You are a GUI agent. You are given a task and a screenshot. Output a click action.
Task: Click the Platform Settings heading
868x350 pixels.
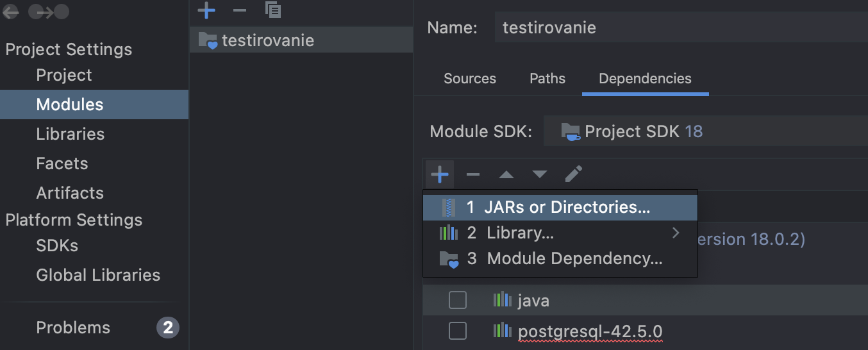[x=74, y=220]
